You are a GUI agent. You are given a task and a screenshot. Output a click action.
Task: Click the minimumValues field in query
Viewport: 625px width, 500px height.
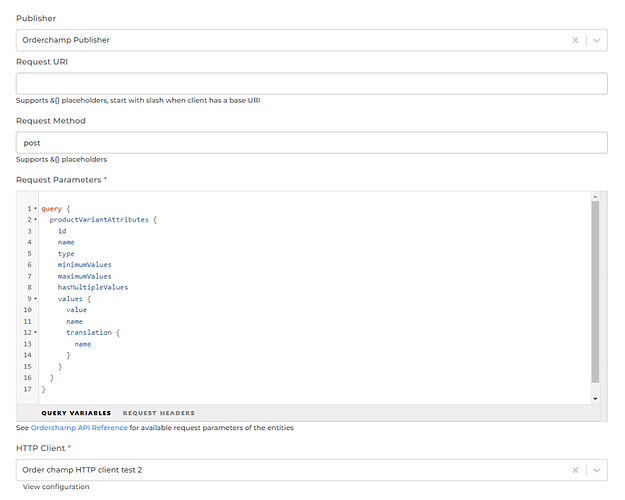pyautogui.click(x=85, y=265)
